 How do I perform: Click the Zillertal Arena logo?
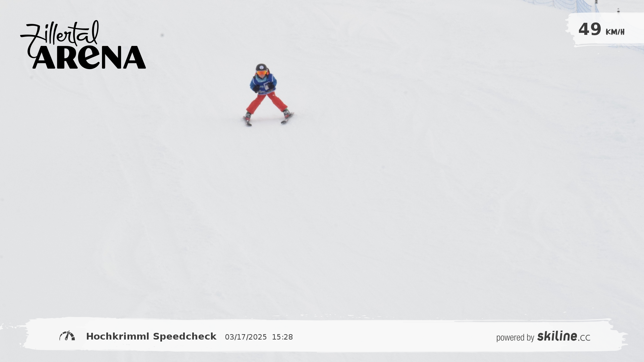83,45
